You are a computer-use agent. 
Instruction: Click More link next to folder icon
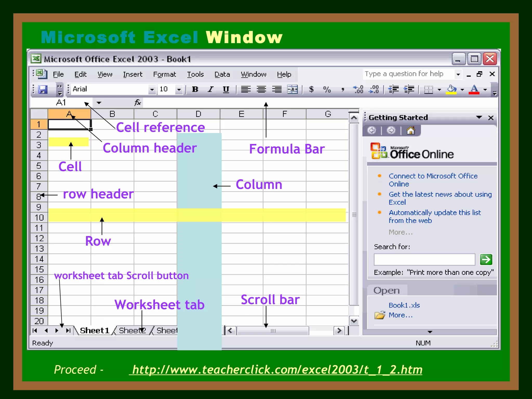tap(401, 315)
